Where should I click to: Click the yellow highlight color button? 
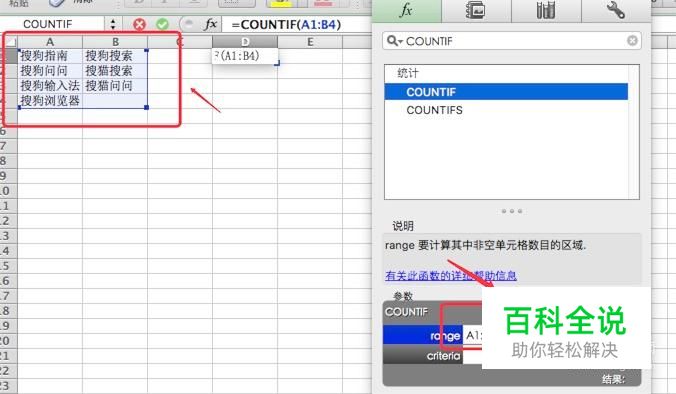tap(281, 3)
